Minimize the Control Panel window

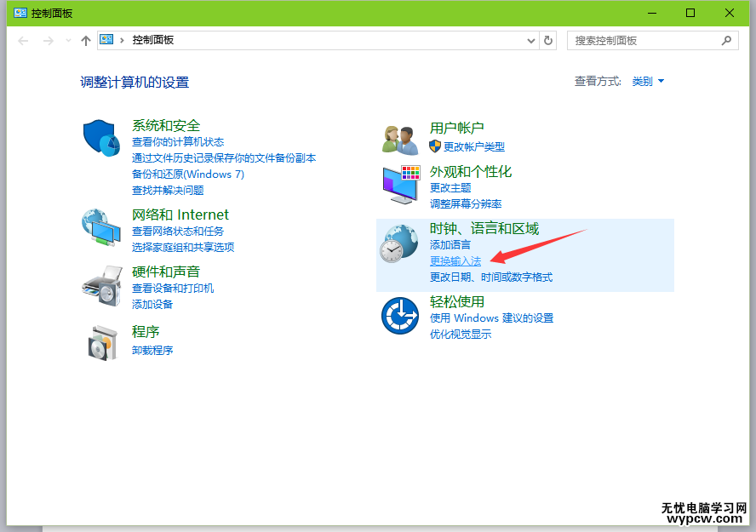tap(652, 13)
